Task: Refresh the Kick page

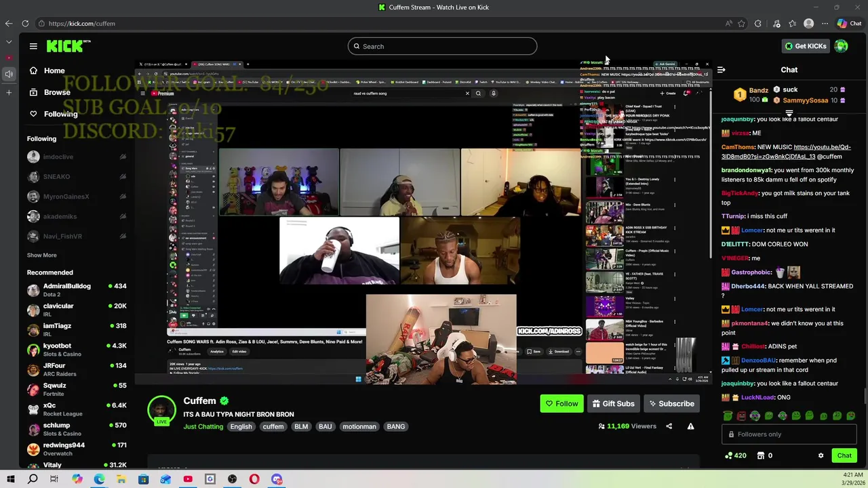Action: (x=25, y=23)
